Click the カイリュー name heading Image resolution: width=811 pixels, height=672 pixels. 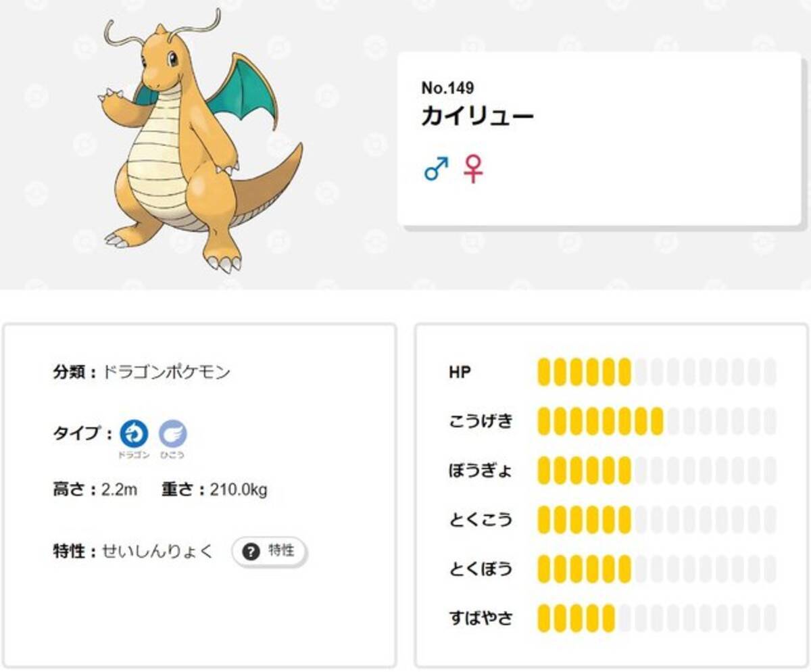[477, 117]
